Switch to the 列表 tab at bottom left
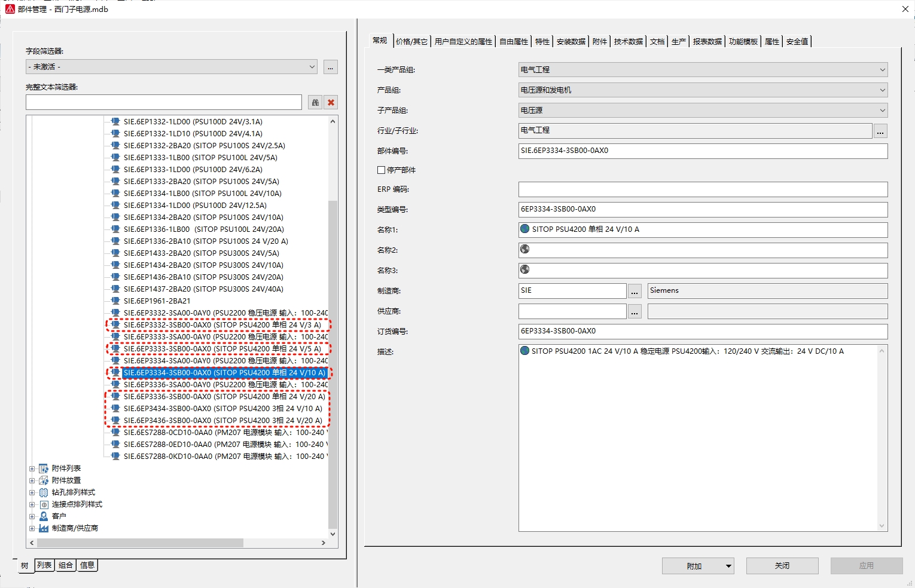 [x=44, y=565]
